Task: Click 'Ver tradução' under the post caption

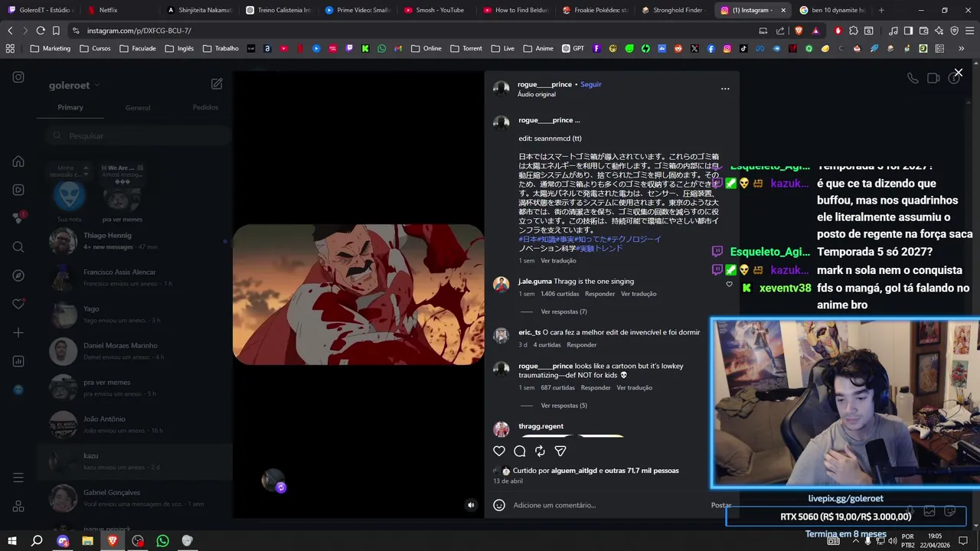Action: [x=558, y=261]
